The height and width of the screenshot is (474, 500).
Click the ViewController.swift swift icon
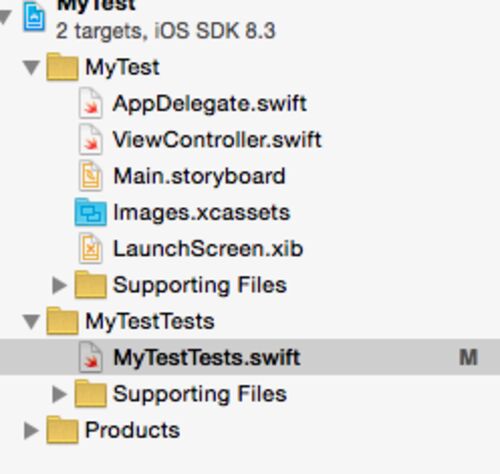(91, 139)
